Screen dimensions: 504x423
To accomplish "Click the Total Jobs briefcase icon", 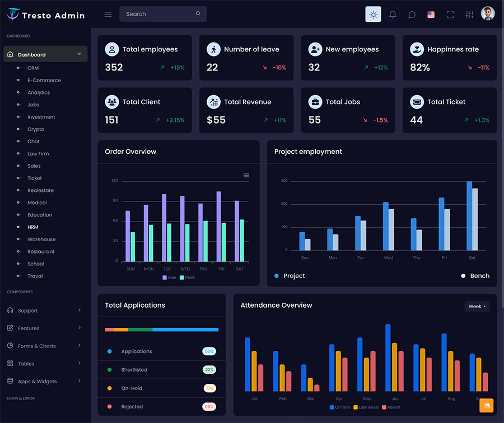I will click(x=315, y=102).
